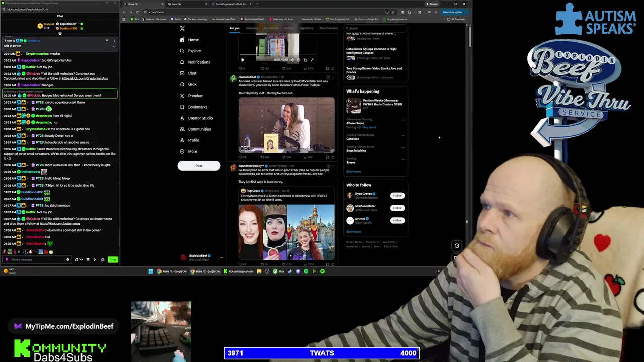Open options for #PowerForce trend
644x362 pixels.
point(403,120)
